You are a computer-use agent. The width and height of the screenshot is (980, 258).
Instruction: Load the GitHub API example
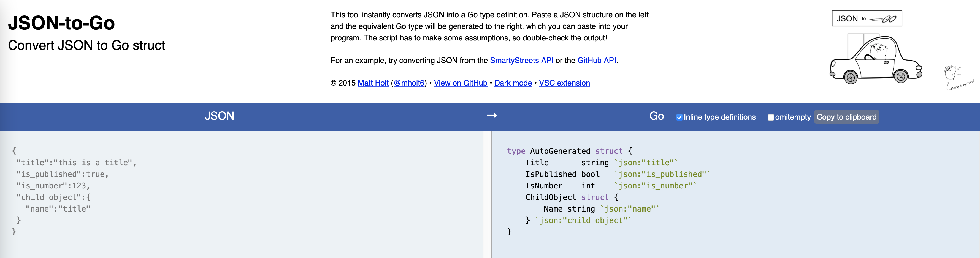tap(596, 61)
